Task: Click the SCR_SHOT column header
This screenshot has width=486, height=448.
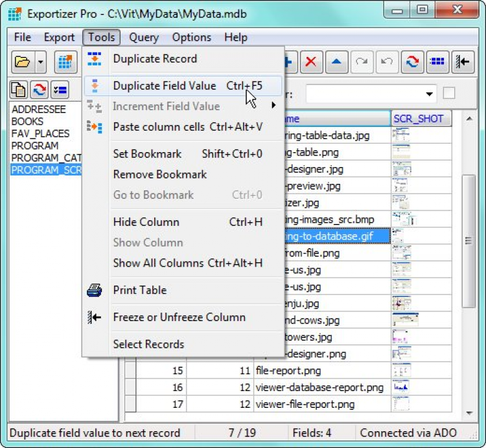Action: pyautogui.click(x=421, y=118)
